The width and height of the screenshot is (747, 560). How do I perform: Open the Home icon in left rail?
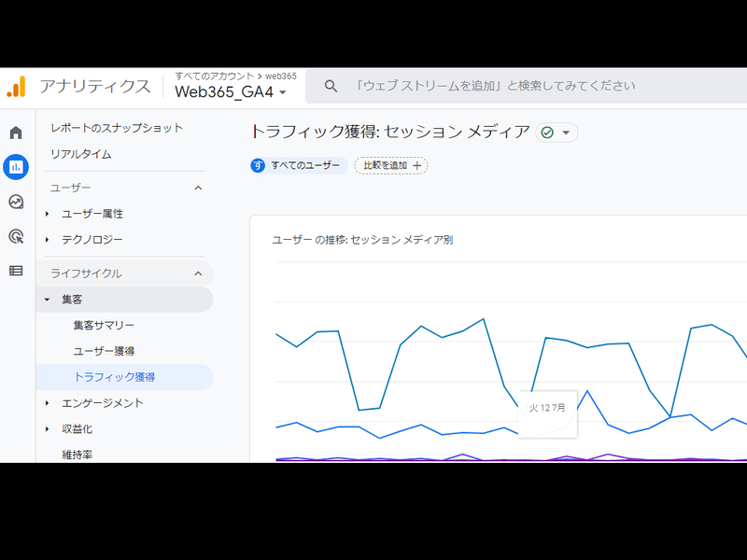(16, 133)
